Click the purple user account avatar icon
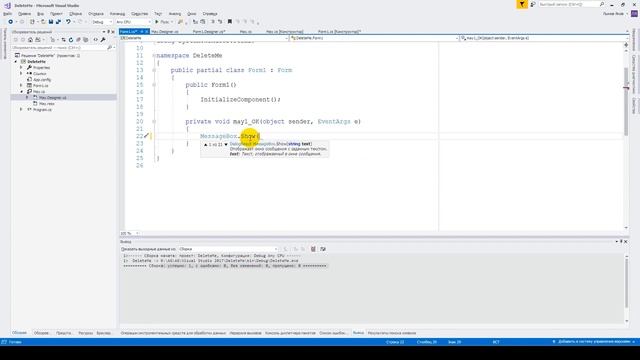This screenshot has width=640, height=360. pyautogui.click(x=634, y=14)
